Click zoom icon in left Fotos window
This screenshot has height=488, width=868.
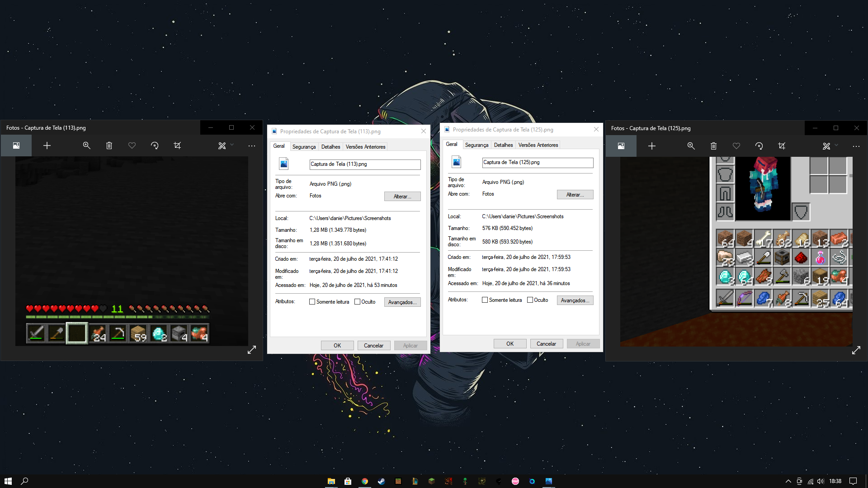(x=86, y=145)
